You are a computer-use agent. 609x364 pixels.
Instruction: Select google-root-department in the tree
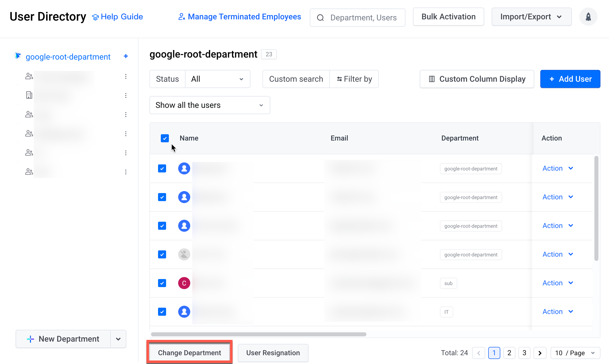coord(68,57)
